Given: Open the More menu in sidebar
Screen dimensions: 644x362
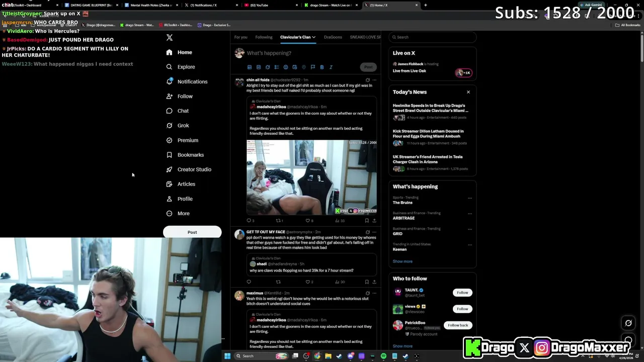Looking at the screenshot, I should pyautogui.click(x=178, y=213).
